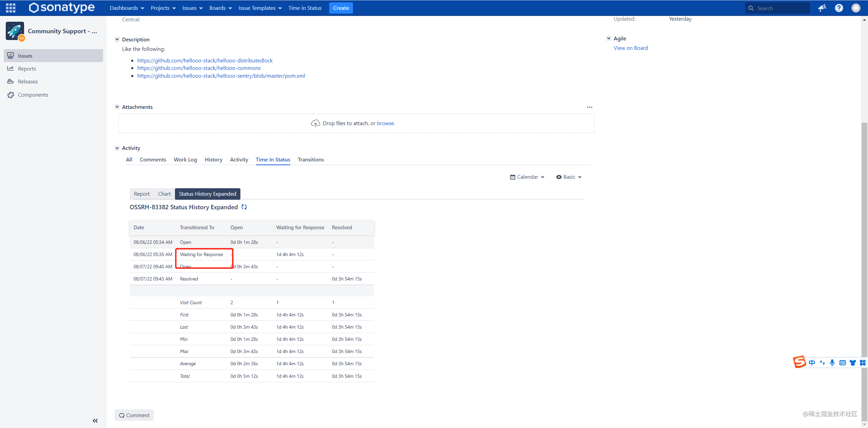The width and height of the screenshot is (868, 428).
Task: Open Components in the sidebar
Action: (33, 95)
